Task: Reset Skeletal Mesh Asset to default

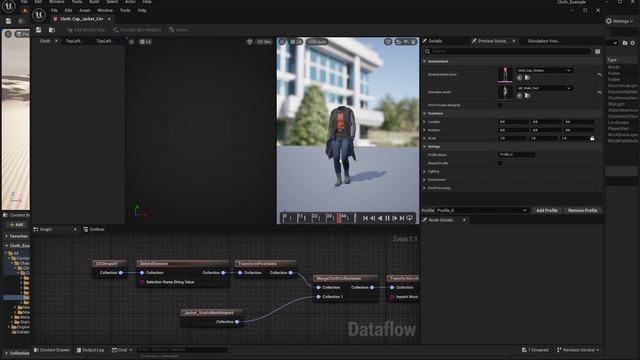Action: click(599, 74)
